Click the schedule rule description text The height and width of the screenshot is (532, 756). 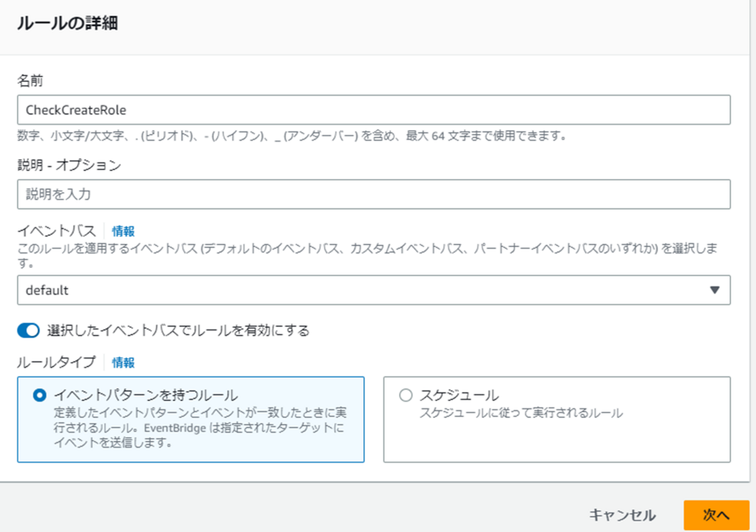point(521,414)
